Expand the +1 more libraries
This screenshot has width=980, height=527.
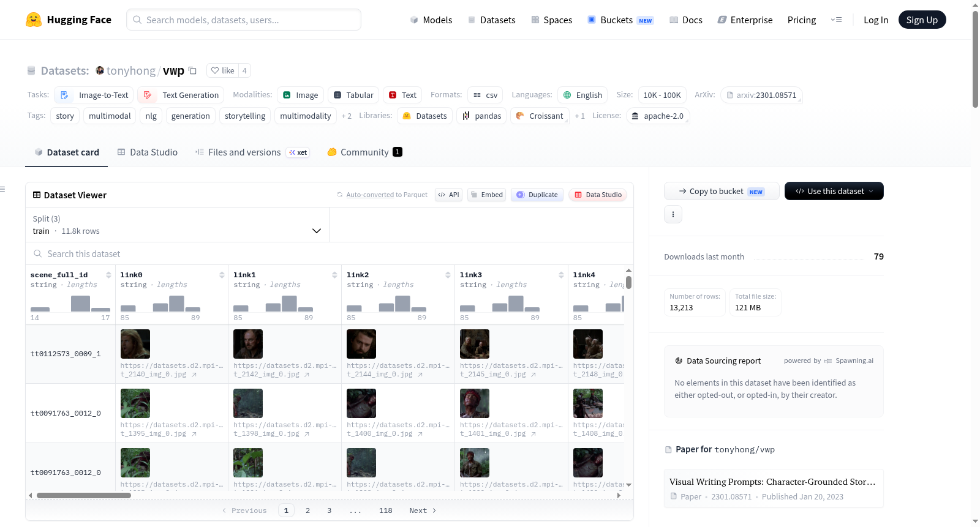579,116
